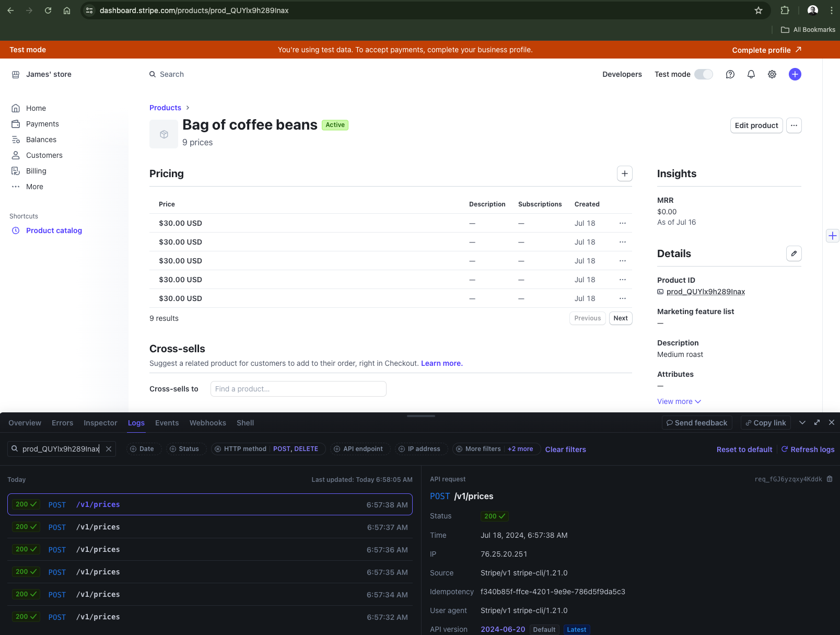This screenshot has width=840, height=635.
Task: Switch to the Events tab
Action: click(x=167, y=423)
